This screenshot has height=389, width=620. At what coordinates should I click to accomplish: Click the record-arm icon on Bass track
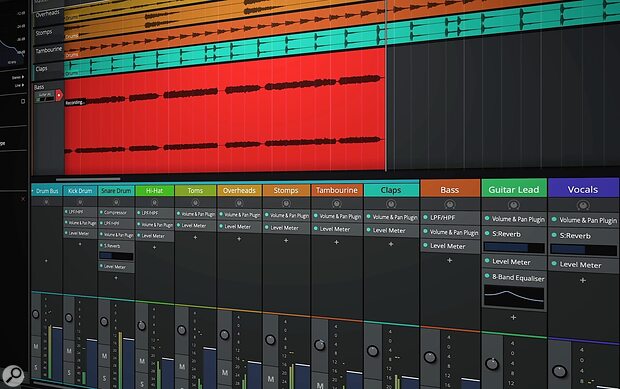click(x=59, y=95)
